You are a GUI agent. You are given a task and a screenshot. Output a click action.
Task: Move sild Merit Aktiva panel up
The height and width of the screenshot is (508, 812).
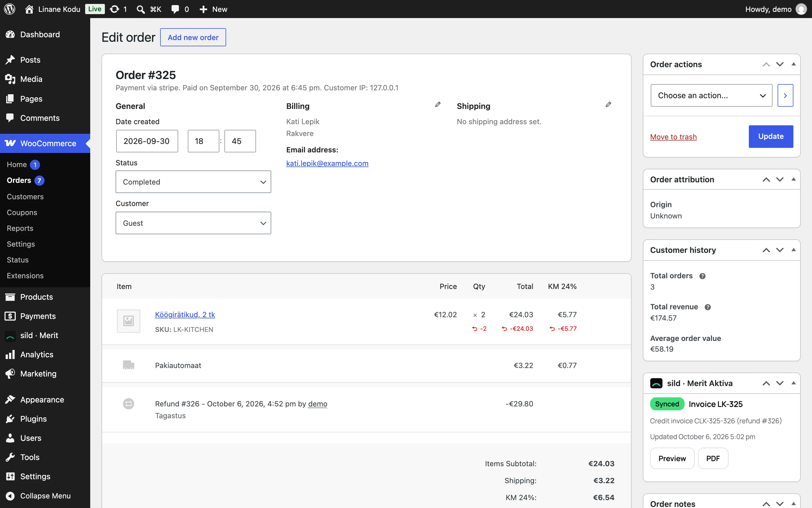(766, 383)
